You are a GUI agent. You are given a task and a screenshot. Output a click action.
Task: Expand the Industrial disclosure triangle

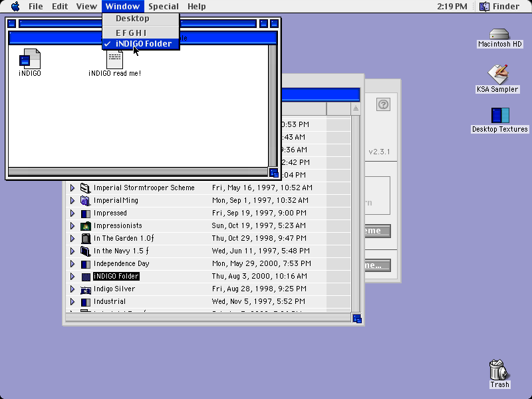pyautogui.click(x=72, y=302)
